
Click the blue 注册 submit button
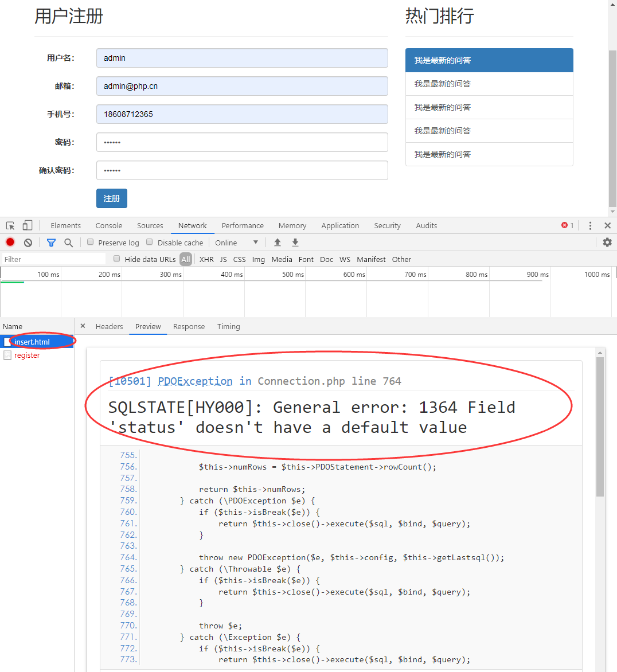pos(112,198)
